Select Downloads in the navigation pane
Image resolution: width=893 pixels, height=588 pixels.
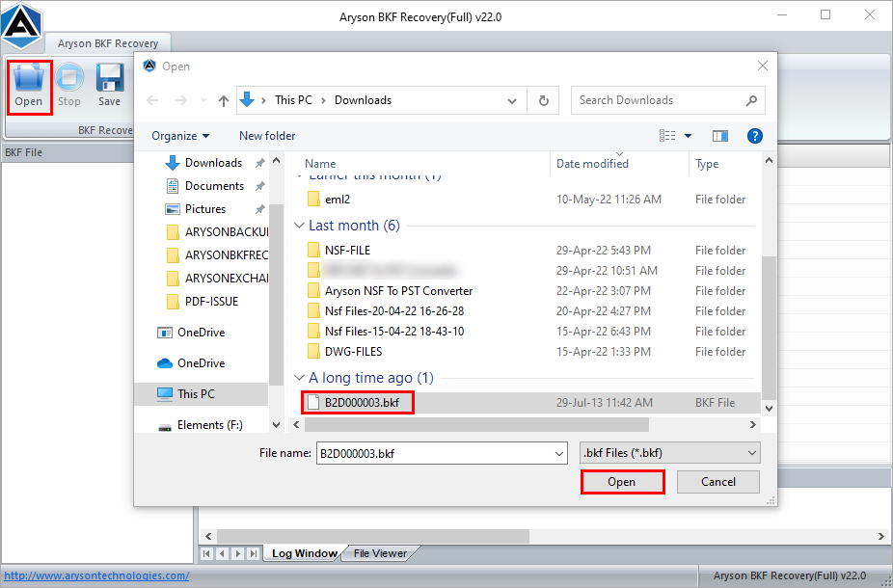[213, 163]
